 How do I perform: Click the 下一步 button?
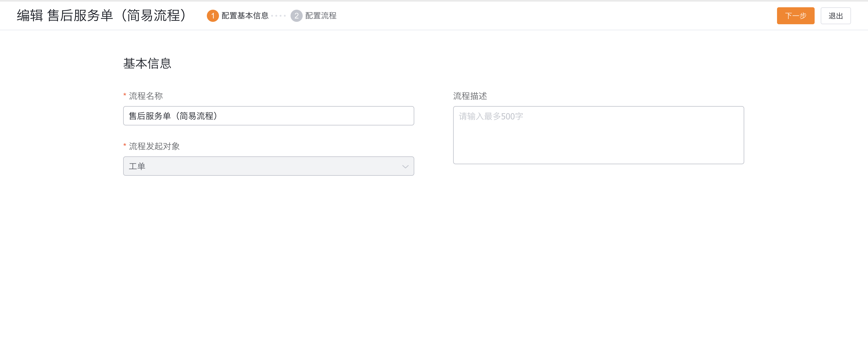[795, 16]
